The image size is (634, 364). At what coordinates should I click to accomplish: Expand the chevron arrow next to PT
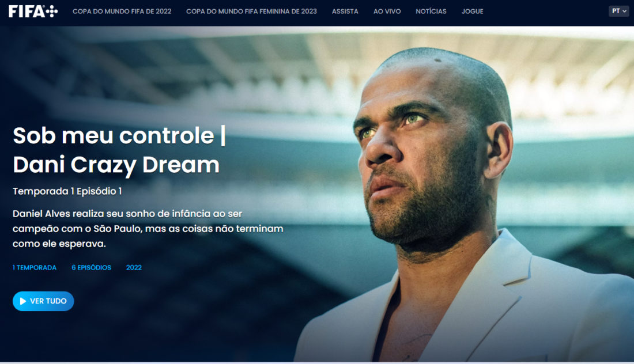pyautogui.click(x=624, y=12)
